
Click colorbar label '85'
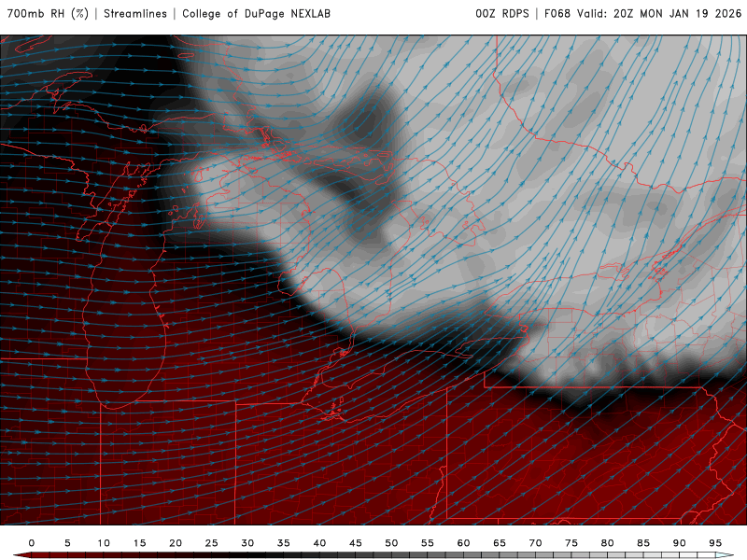click(x=643, y=543)
